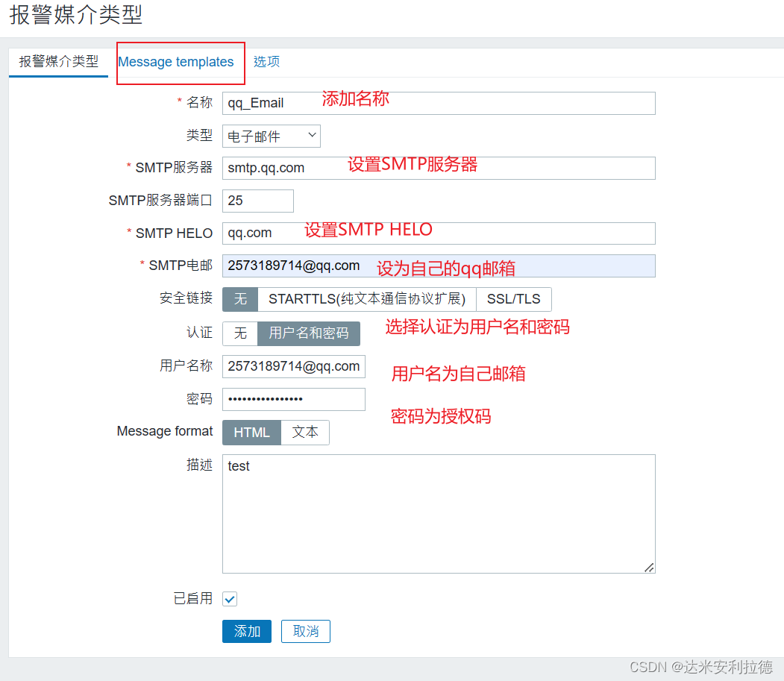The width and height of the screenshot is (784, 681).
Task: Open the 类型 dropdown showing 电子邮件
Action: tap(271, 136)
